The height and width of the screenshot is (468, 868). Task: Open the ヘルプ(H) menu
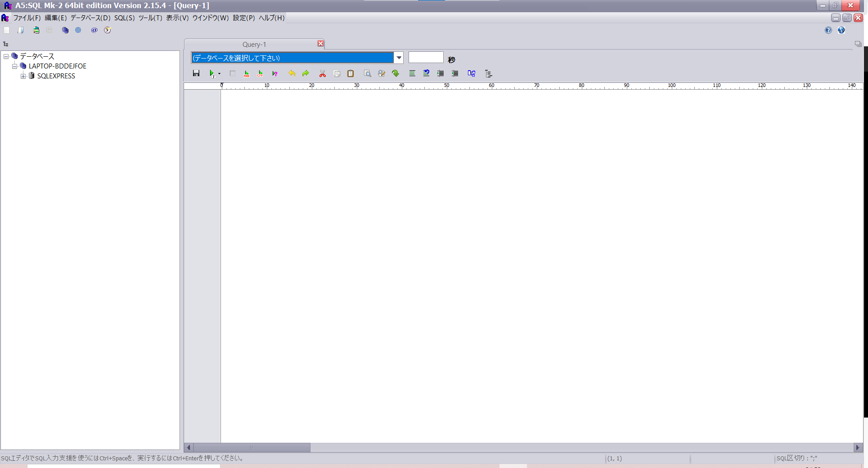[x=272, y=18]
